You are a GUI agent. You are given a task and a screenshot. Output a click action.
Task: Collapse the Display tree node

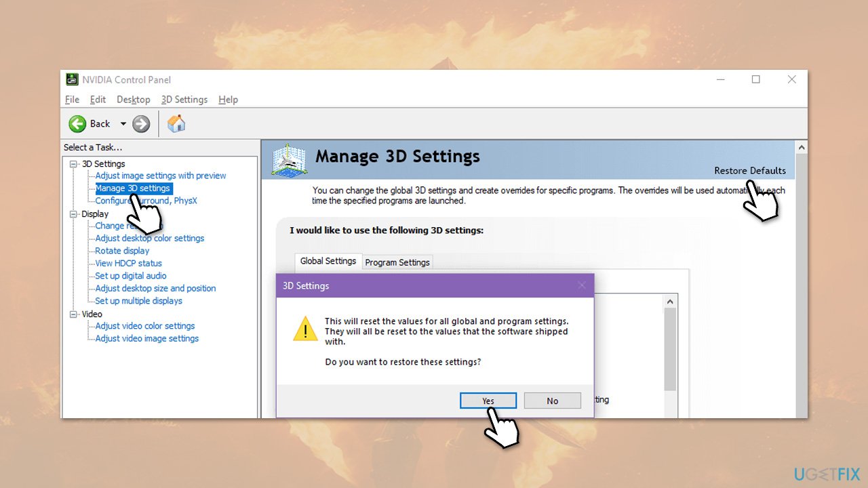tap(74, 214)
